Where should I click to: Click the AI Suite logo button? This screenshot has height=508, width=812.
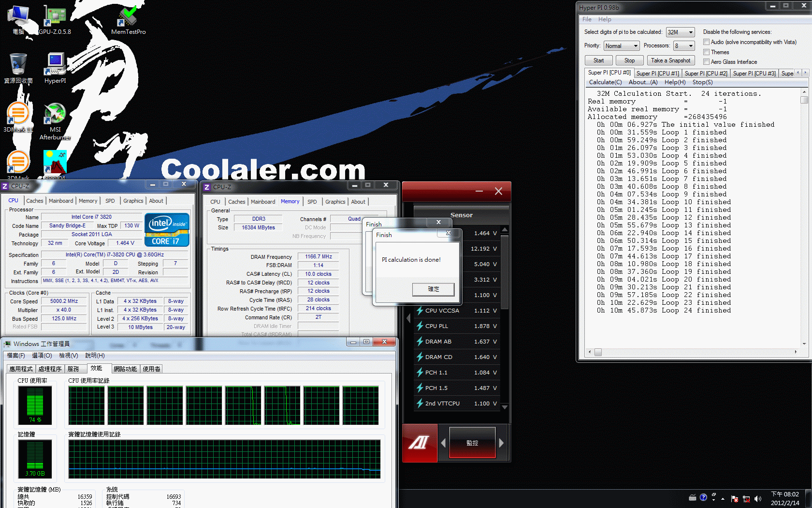[420, 443]
